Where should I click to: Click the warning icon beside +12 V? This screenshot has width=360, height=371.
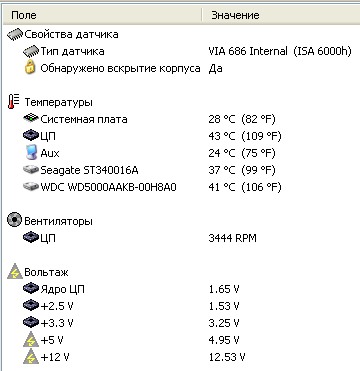tap(31, 357)
